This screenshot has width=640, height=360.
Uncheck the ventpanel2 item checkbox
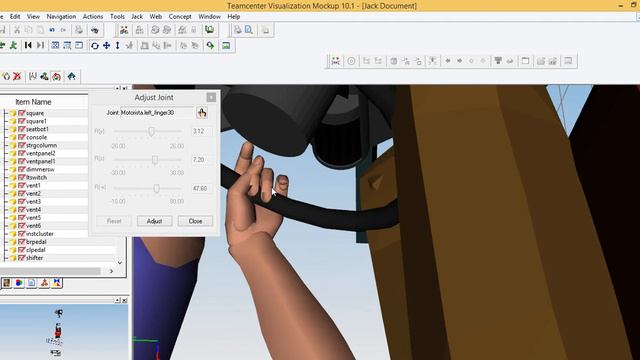tap(22, 153)
